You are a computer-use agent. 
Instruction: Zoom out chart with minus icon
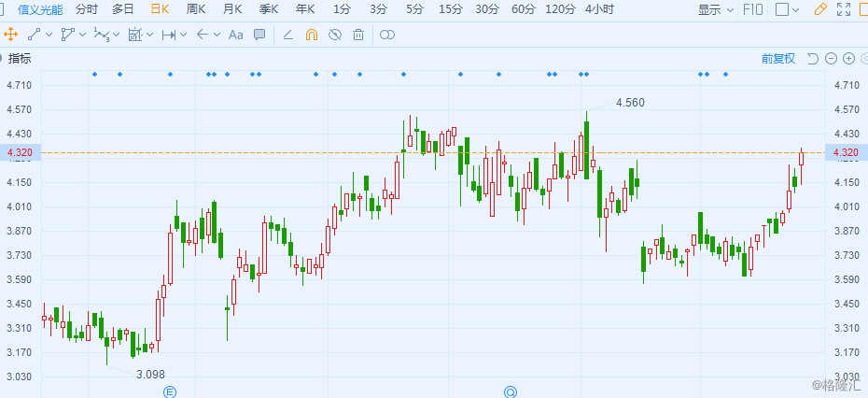click(x=831, y=58)
